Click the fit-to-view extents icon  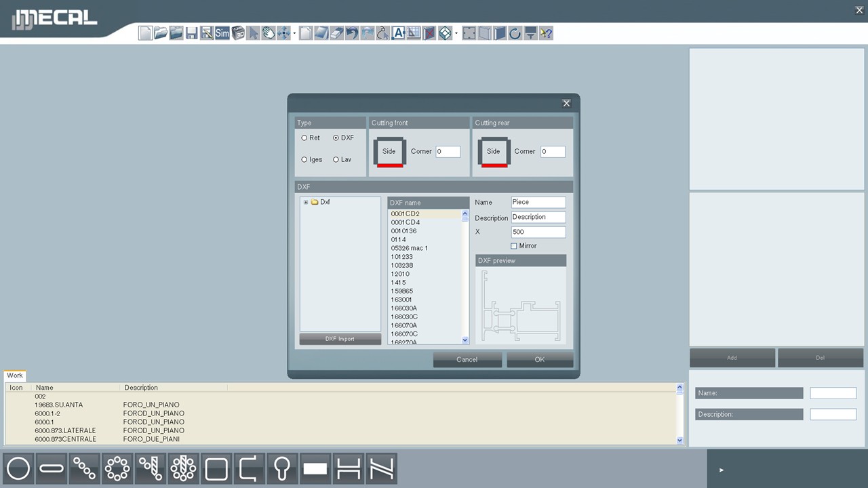tap(469, 33)
